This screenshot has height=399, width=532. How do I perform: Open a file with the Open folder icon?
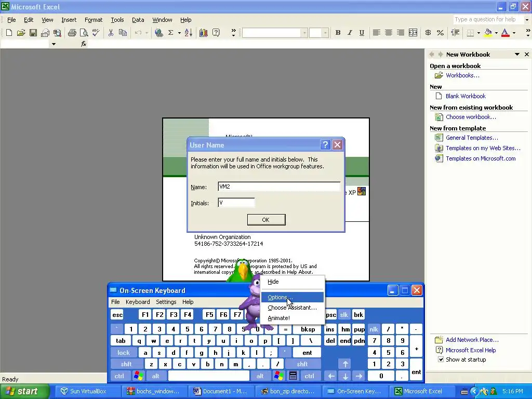tap(21, 33)
